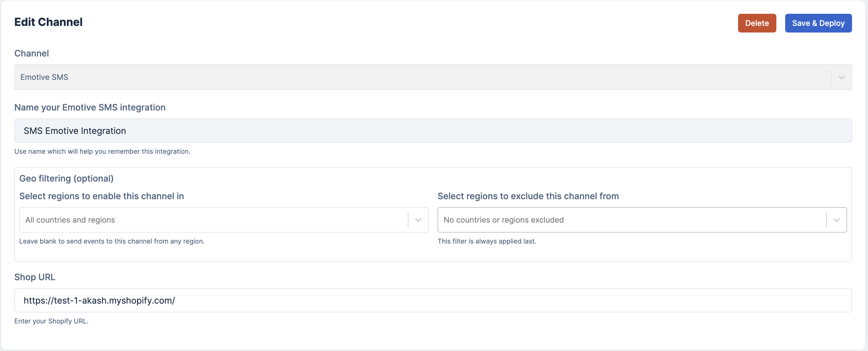Click the Shop URL label
Image resolution: width=868 pixels, height=351 pixels.
(35, 277)
